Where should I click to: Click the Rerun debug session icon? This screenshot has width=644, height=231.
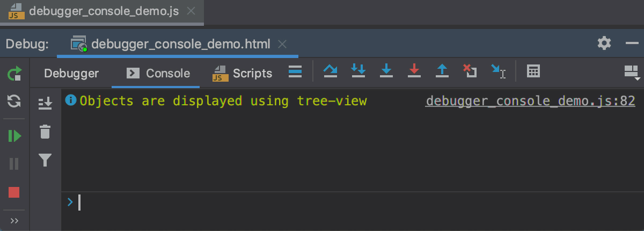14,74
